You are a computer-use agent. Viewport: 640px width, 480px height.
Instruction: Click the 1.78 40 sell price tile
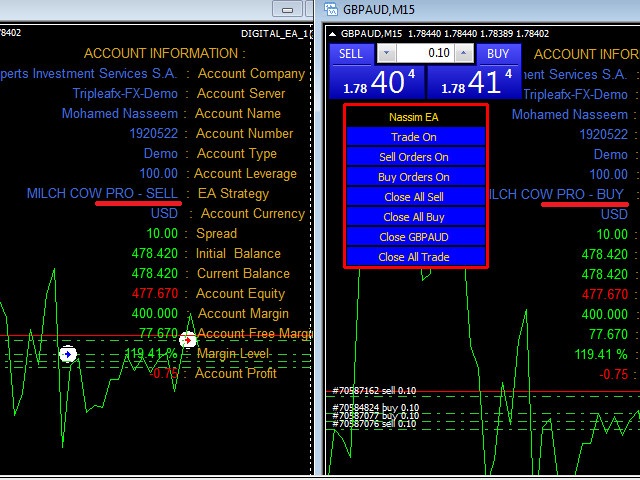coord(377,82)
